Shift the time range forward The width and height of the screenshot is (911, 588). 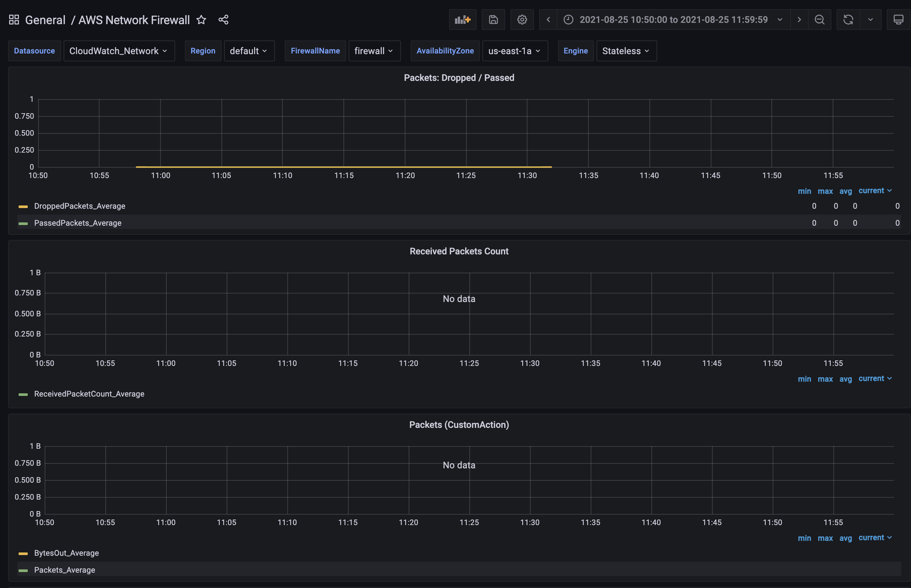pyautogui.click(x=799, y=20)
